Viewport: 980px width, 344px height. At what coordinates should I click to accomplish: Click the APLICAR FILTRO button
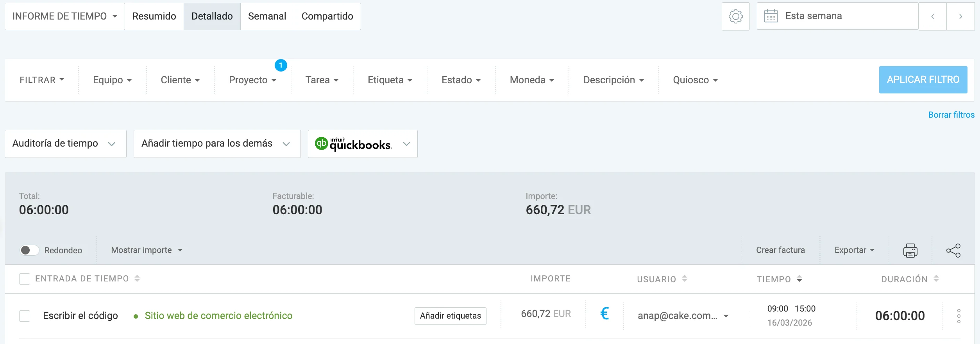pyautogui.click(x=923, y=80)
